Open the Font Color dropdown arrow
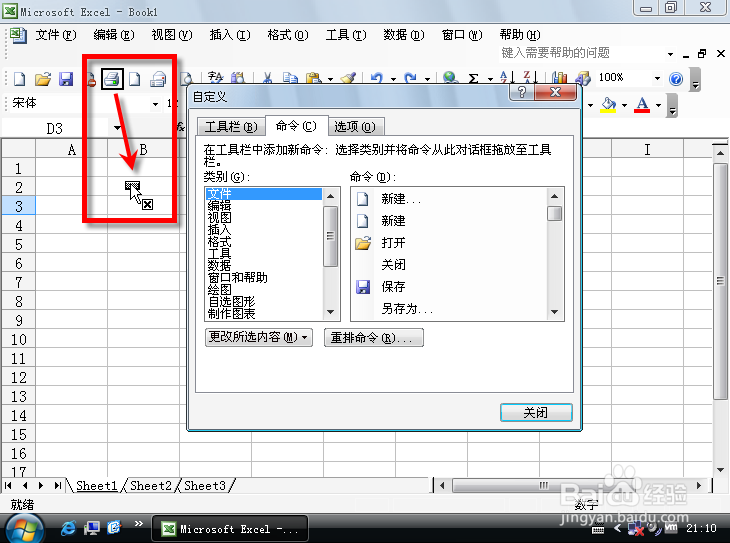 [658, 105]
